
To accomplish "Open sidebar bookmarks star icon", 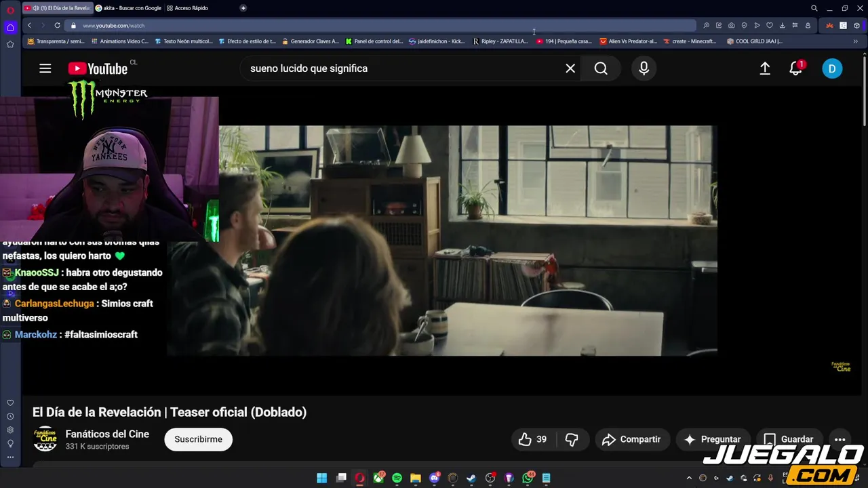I will click(x=10, y=44).
